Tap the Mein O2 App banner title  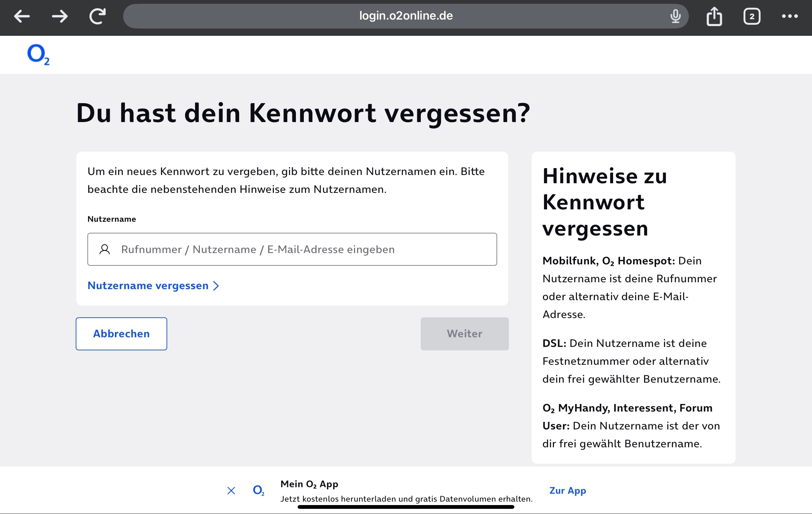pyautogui.click(x=309, y=484)
